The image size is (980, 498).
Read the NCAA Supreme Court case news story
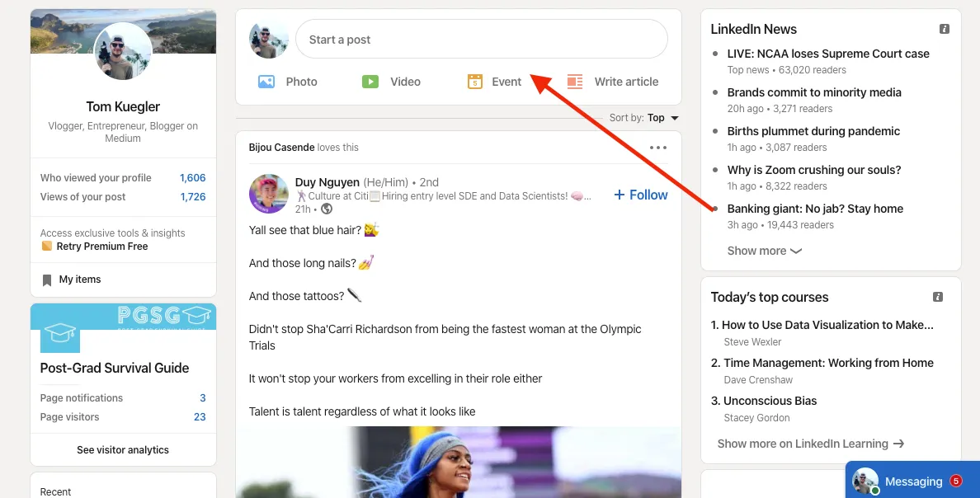pos(828,53)
